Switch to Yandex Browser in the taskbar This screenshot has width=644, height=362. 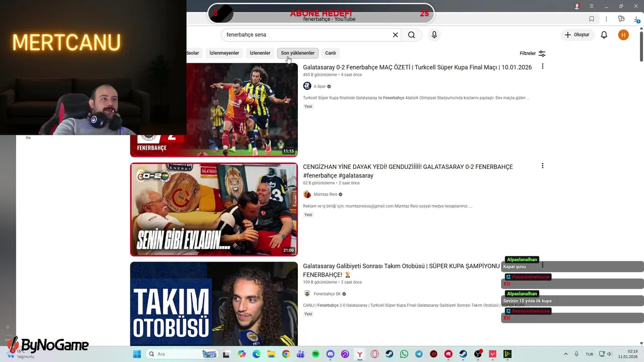click(x=360, y=354)
